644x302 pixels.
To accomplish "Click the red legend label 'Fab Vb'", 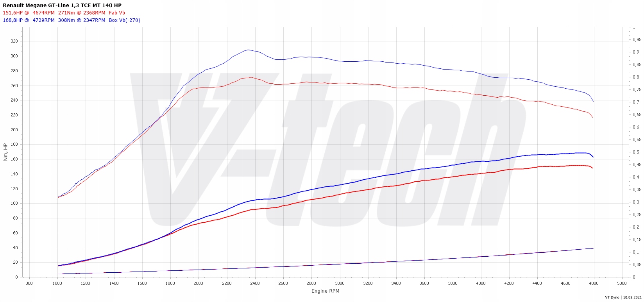I will 117,13.
